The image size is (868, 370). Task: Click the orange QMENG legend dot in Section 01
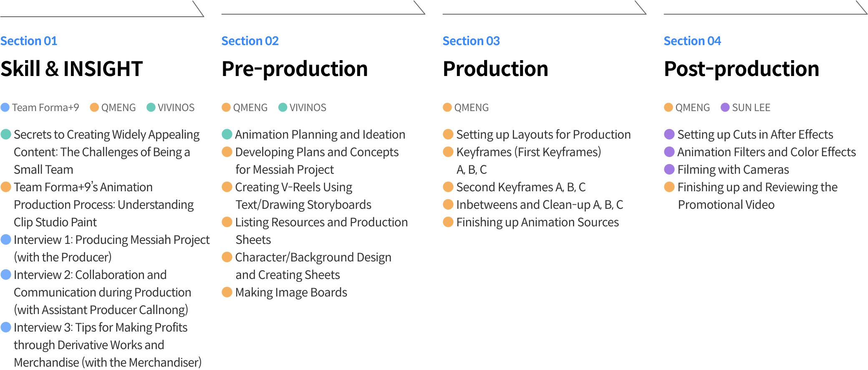(94, 107)
